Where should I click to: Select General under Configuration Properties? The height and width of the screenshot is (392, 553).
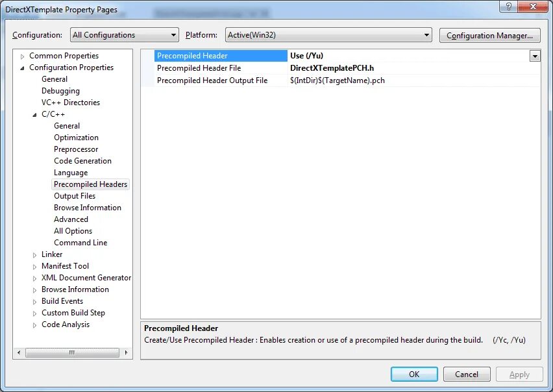pos(55,79)
